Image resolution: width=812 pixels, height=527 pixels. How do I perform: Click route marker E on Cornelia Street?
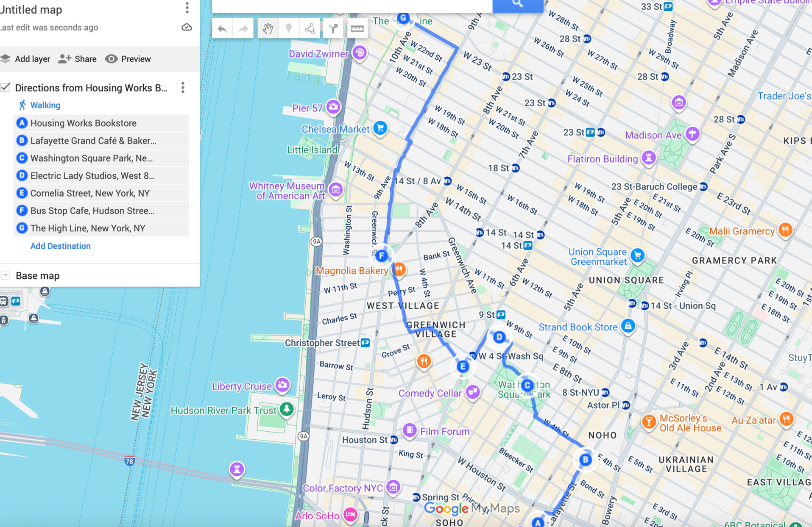pyautogui.click(x=463, y=366)
